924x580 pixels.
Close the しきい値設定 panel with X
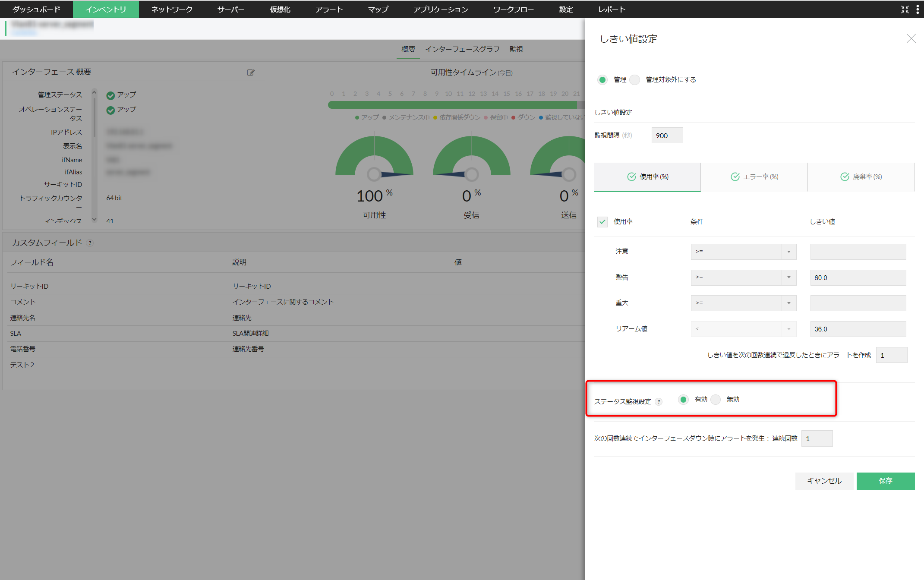pos(911,39)
